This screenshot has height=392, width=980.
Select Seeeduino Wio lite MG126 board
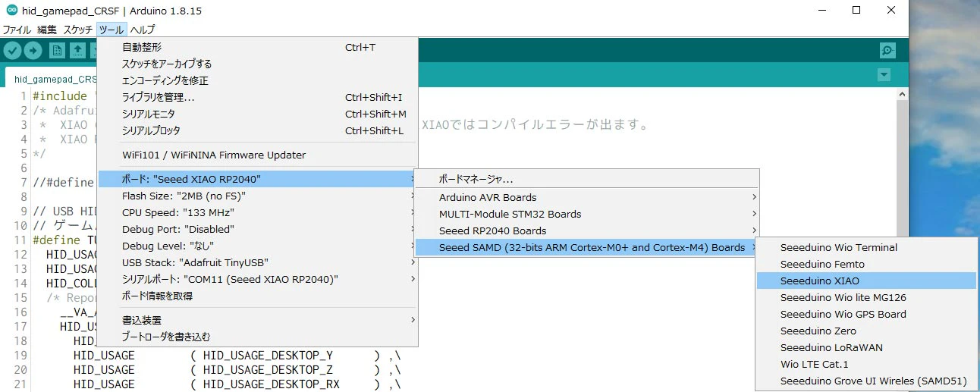pyautogui.click(x=866, y=297)
